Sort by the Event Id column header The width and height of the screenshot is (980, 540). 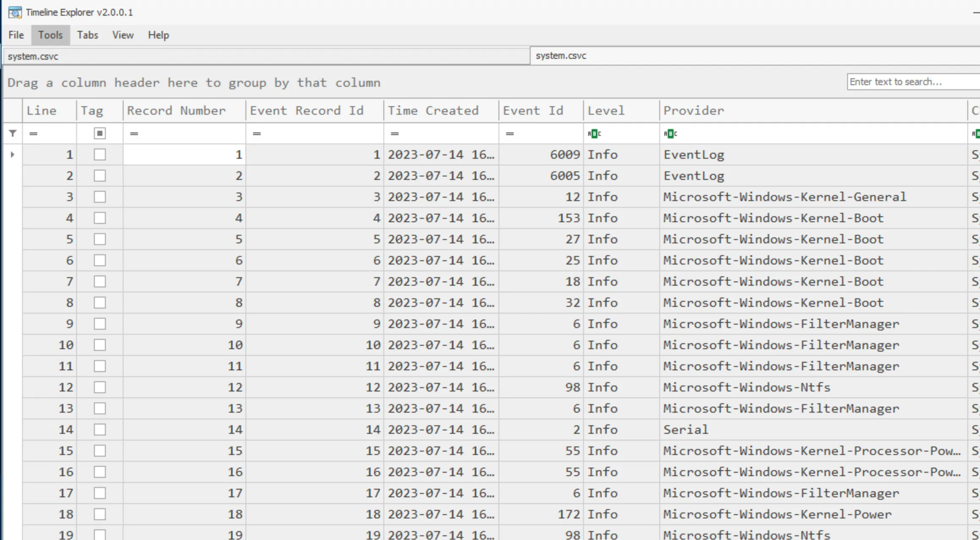(x=541, y=111)
